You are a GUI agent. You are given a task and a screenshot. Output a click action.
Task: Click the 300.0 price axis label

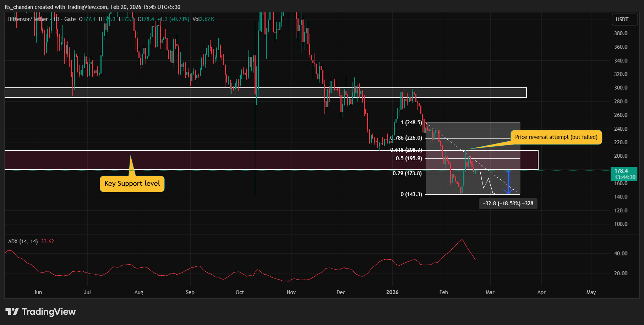[621, 88]
